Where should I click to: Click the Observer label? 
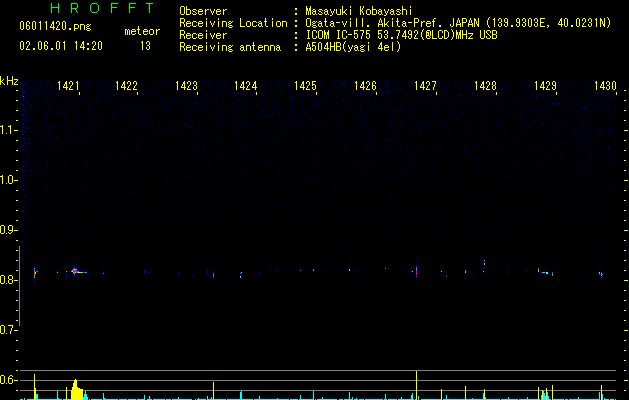[x=203, y=11]
